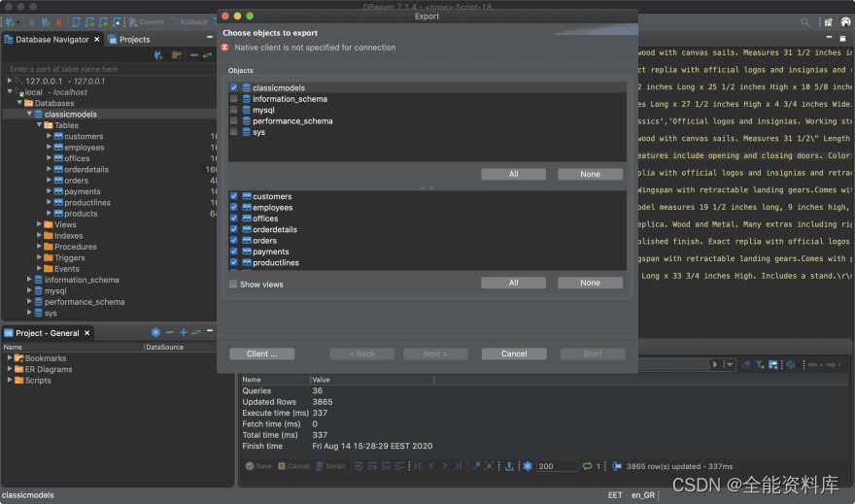Go to last row icon in results toolbar
Image resolution: width=855 pixels, height=504 pixels.
[x=458, y=466]
